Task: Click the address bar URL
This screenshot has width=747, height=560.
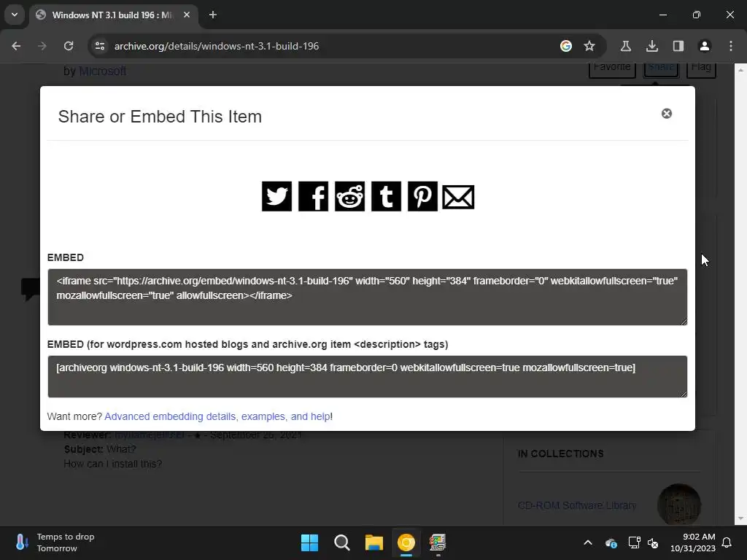Action: 216,46
